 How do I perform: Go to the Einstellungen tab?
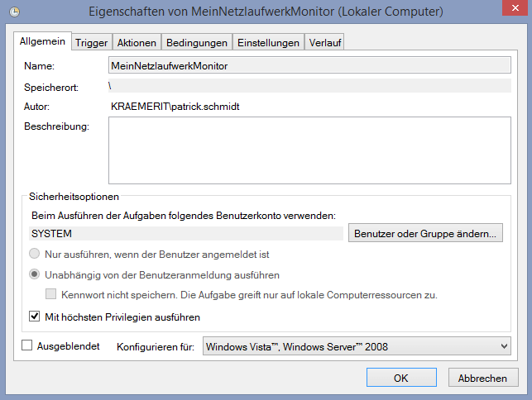268,42
